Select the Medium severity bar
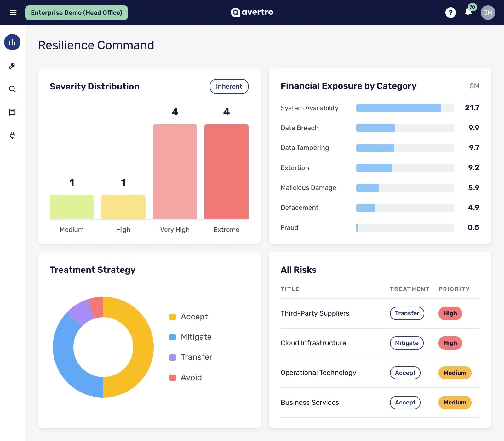Screen dimensions: 504x441 pyautogui.click(x=72, y=207)
